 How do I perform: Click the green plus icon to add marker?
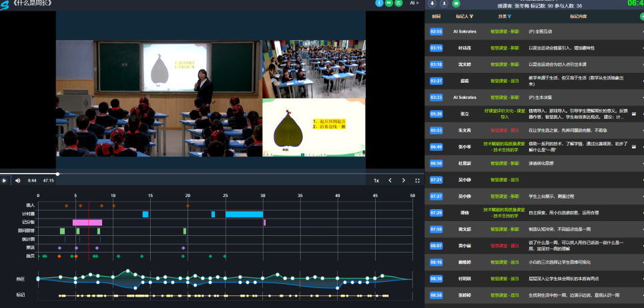pyautogui.click(x=641, y=15)
